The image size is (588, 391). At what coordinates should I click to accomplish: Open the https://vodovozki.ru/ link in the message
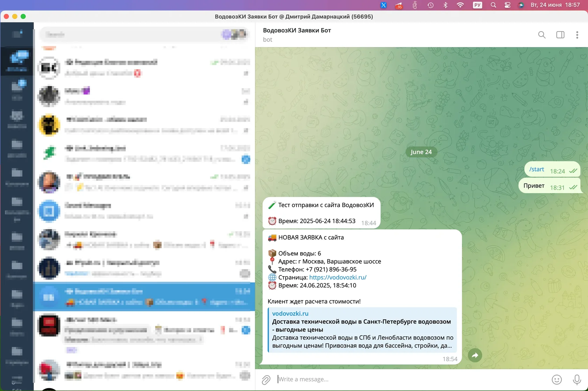[338, 277]
